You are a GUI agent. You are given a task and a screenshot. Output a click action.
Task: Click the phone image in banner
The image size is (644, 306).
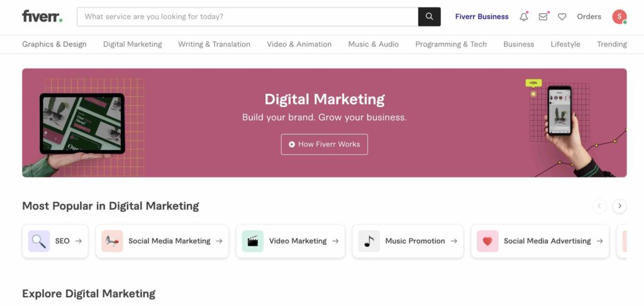point(559,110)
